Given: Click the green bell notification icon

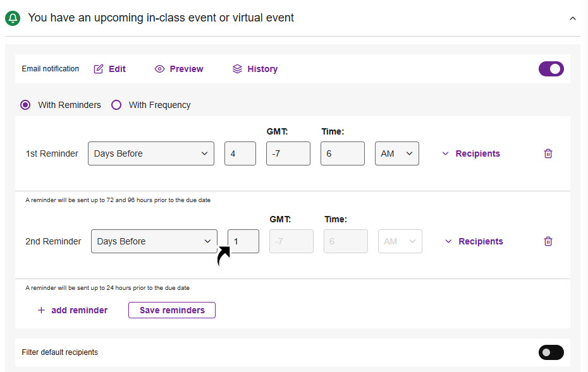Looking at the screenshot, I should point(13,18).
